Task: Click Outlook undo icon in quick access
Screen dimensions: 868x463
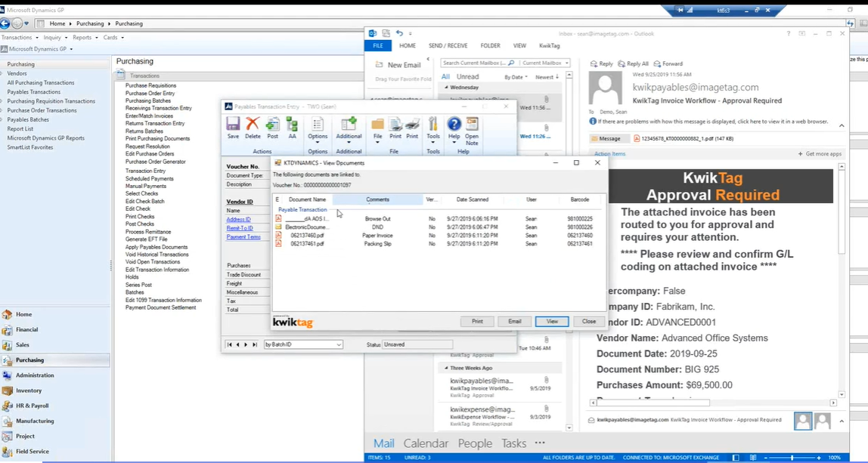Action: 400,34
